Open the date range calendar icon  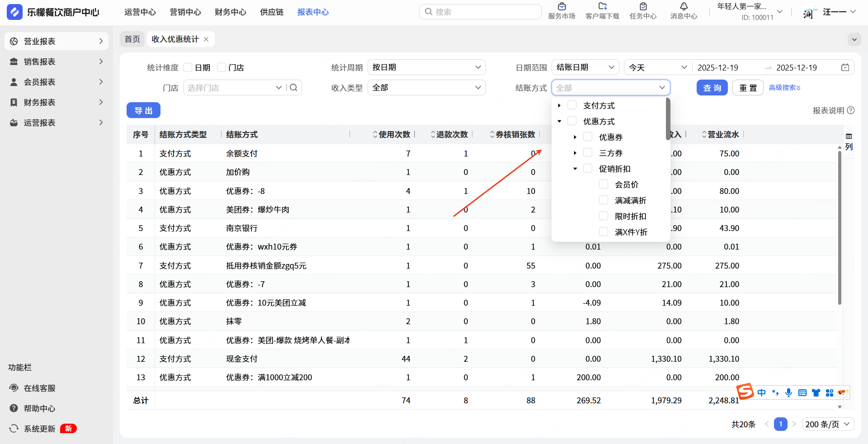click(845, 67)
